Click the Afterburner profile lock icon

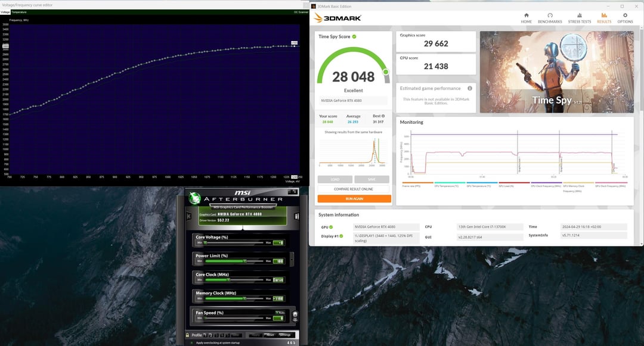coord(187,335)
